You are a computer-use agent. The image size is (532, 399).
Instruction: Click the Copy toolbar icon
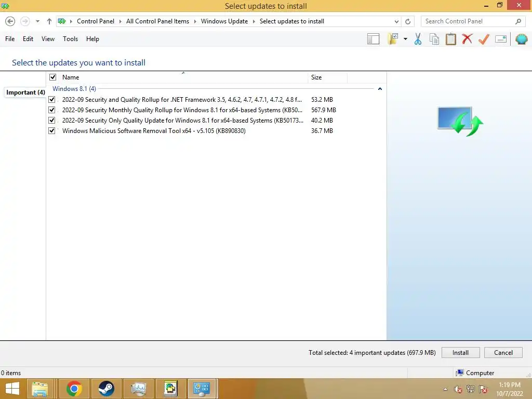(434, 39)
